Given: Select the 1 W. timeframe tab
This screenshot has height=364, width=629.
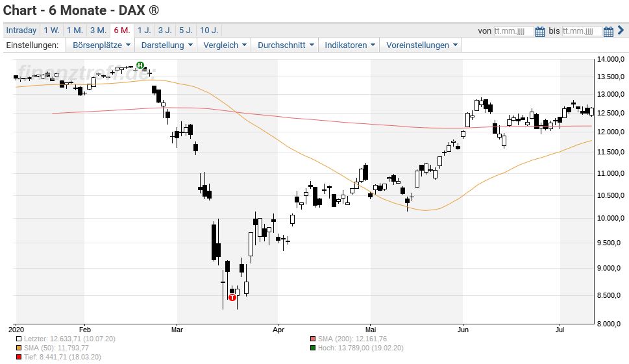Looking at the screenshot, I should click(x=51, y=30).
